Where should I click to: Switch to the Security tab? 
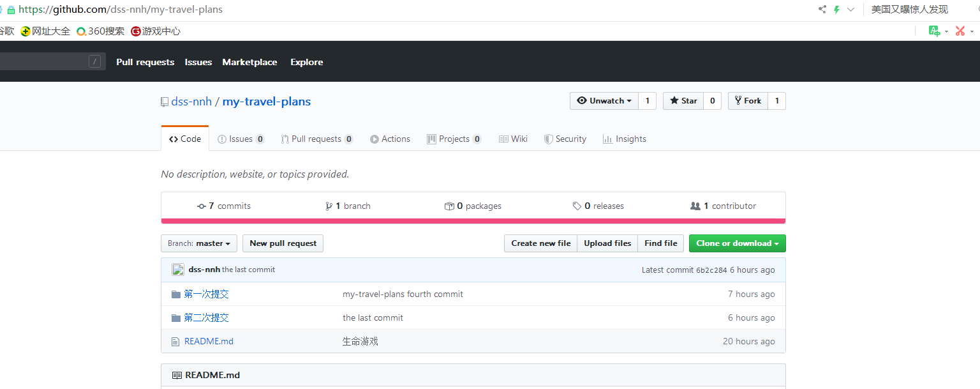point(565,139)
